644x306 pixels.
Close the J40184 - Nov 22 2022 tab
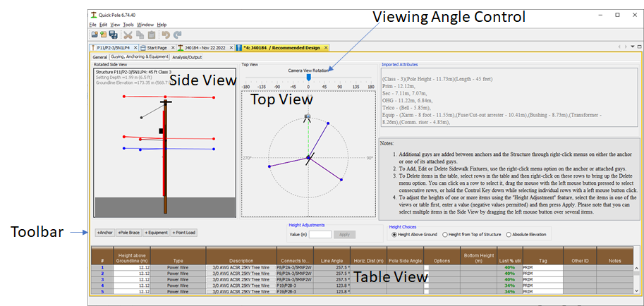[x=231, y=48]
